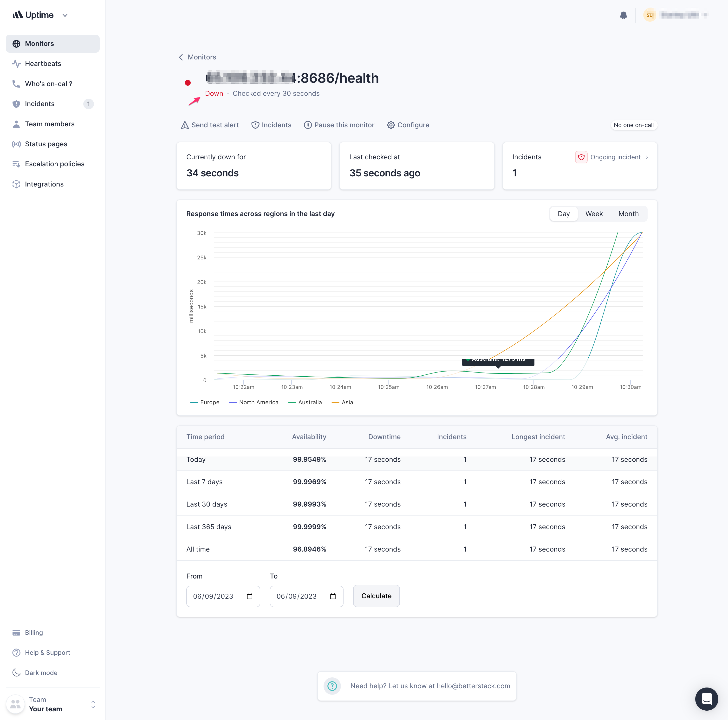Click the Configure gear icon

click(x=391, y=125)
